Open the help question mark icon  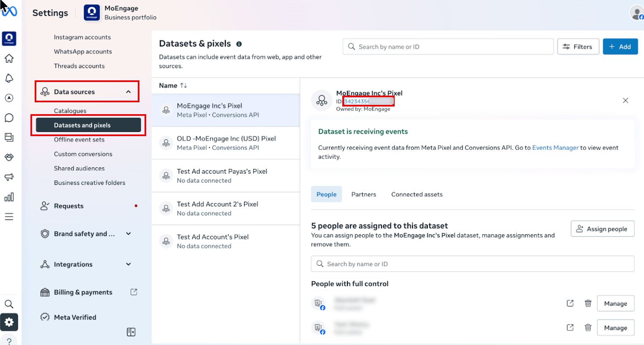coord(9,341)
